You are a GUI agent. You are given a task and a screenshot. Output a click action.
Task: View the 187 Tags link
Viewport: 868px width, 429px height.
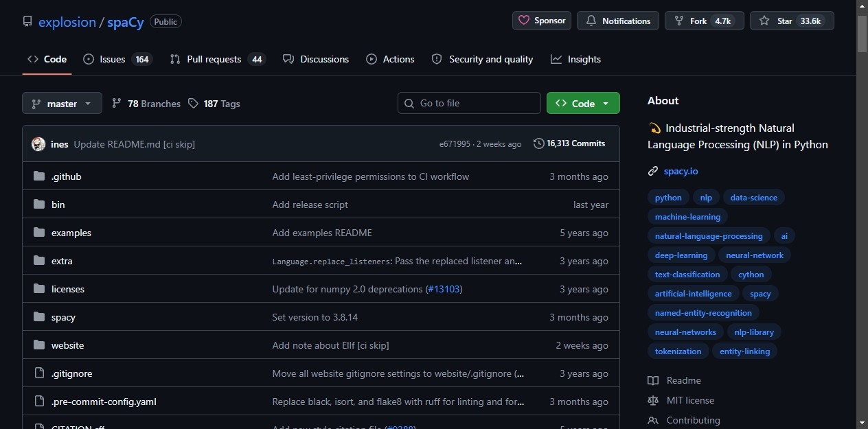pos(214,104)
